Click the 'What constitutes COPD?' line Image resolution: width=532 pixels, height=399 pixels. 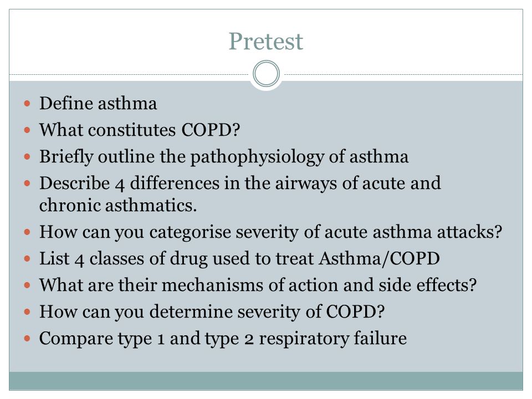[140, 130]
